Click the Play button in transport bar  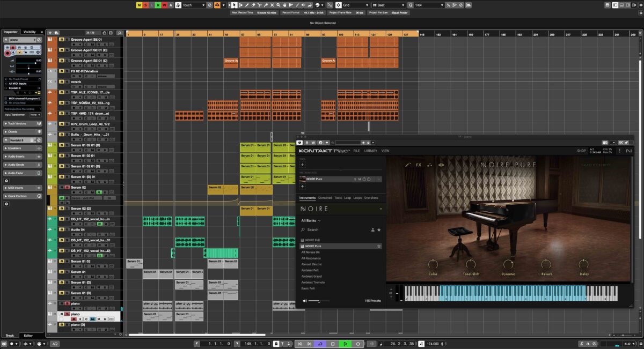345,344
